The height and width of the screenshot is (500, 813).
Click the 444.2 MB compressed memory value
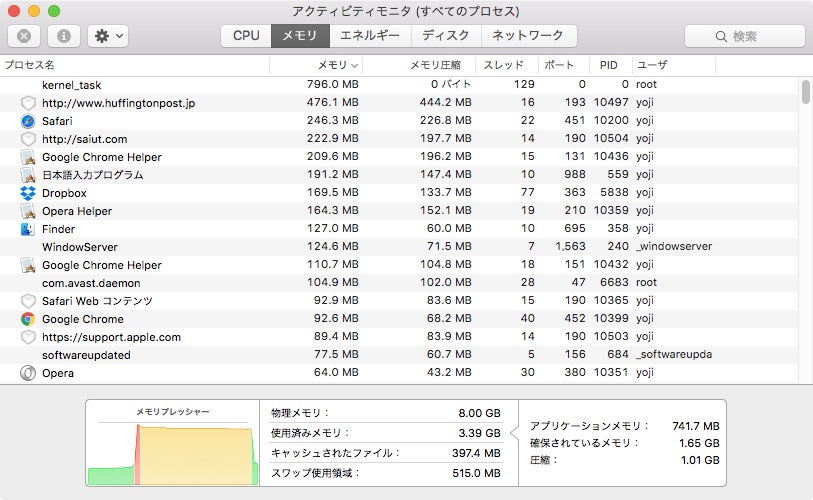[x=446, y=102]
